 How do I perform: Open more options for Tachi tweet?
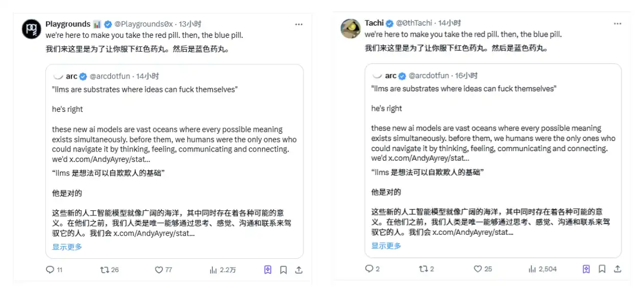pyautogui.click(x=617, y=23)
